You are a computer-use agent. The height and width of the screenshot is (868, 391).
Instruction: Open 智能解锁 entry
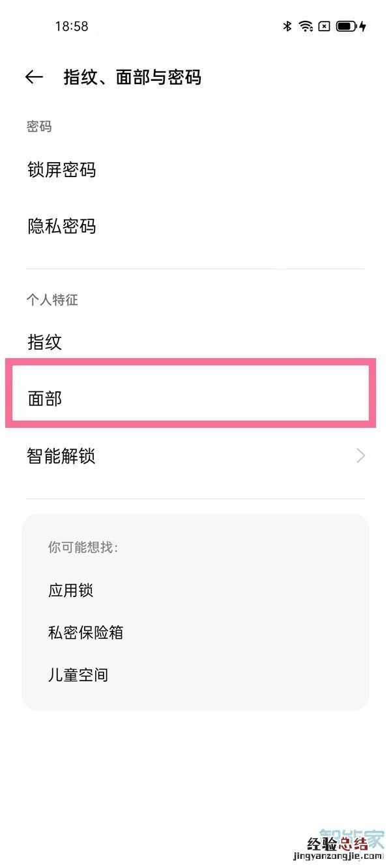coord(61,456)
